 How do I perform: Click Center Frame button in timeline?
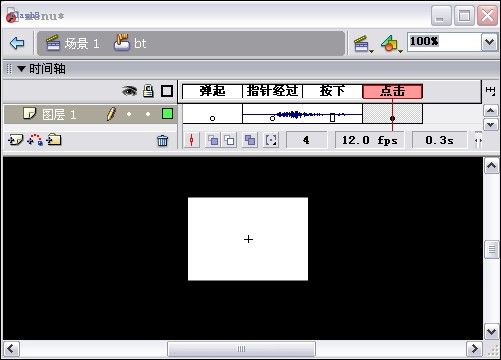pos(191,140)
